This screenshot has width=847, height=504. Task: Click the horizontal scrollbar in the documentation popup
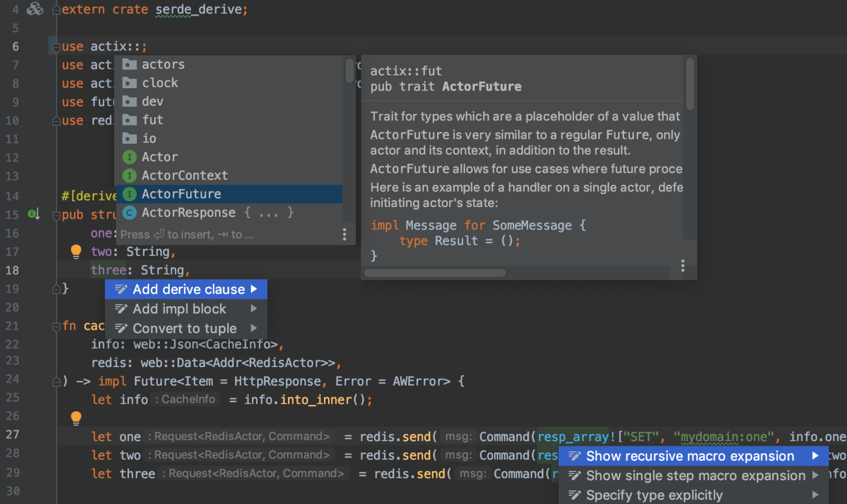click(x=435, y=273)
